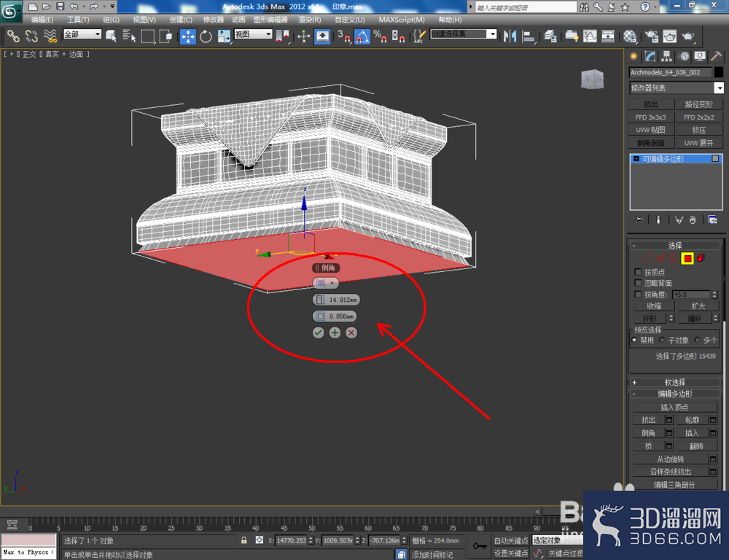The height and width of the screenshot is (560, 729).
Task: Switch to the Hierarchy command panel tab
Action: pos(667,57)
